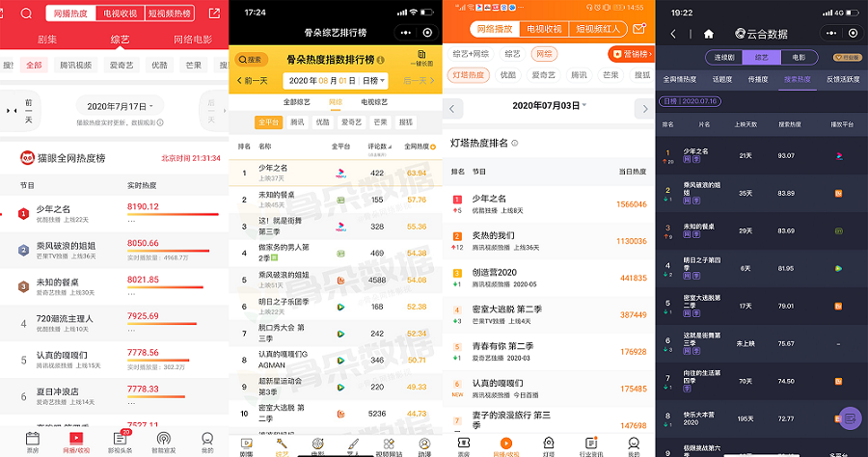Open 智能宣发 in the Maoyan bottom bar

coord(163,443)
